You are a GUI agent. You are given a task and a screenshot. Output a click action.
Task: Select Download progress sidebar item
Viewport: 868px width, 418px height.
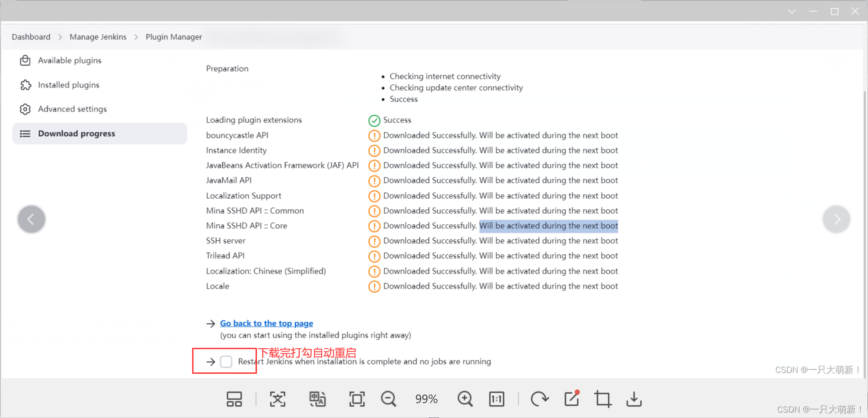click(x=99, y=134)
